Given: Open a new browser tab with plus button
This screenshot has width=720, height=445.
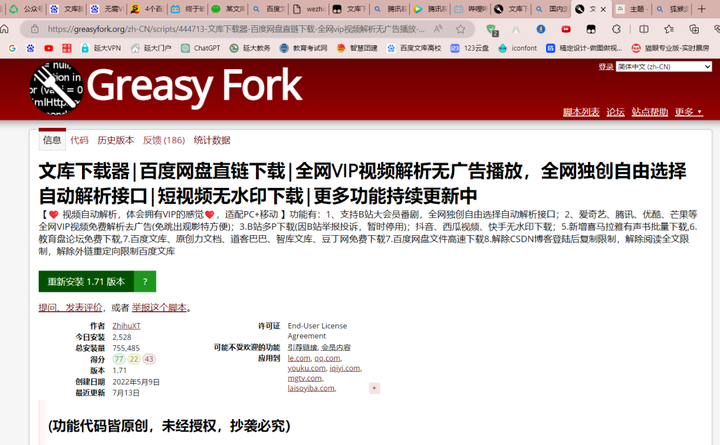Looking at the screenshot, I should tap(701, 9).
